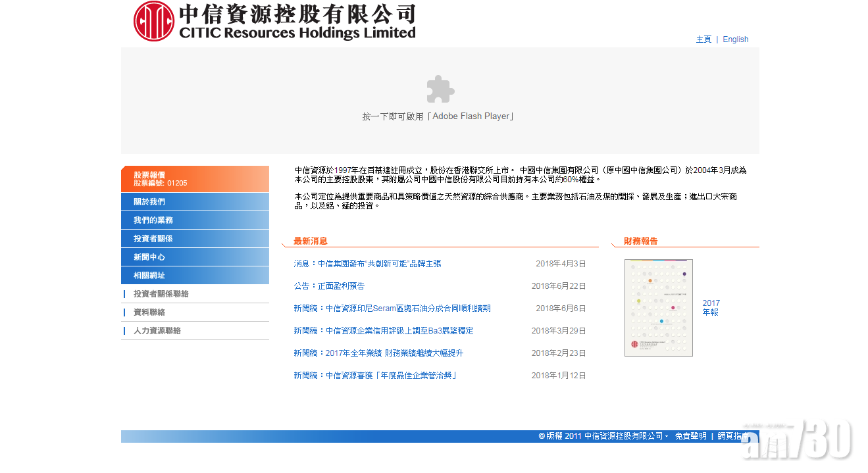Viewport: 868px width, 473px height.
Task: Open press release on Ba3 credit rating
Action: (x=384, y=331)
